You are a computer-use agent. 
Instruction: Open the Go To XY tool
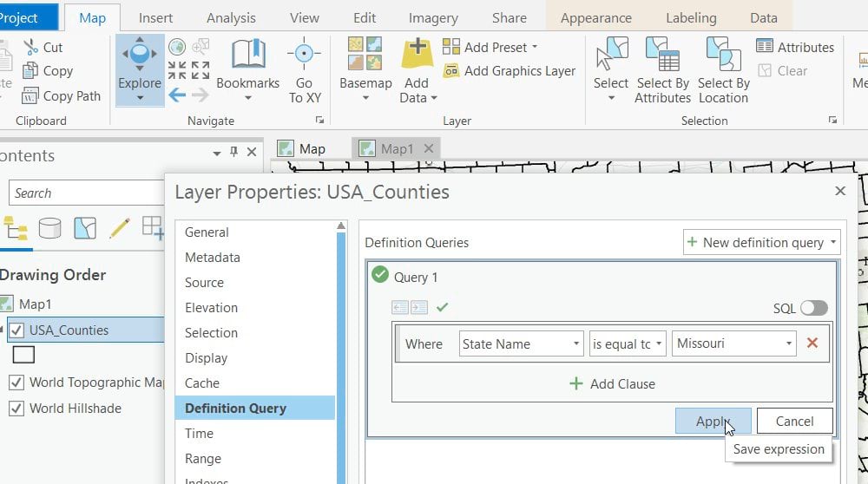tap(305, 69)
